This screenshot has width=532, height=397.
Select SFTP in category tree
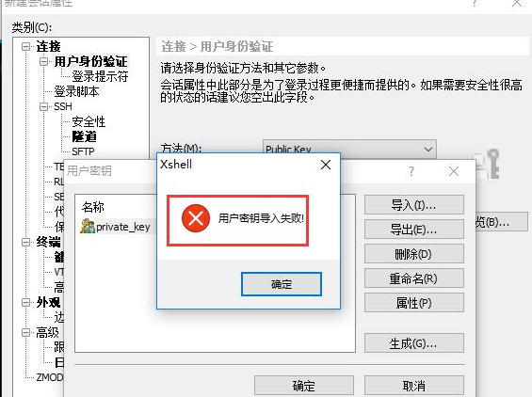click(x=83, y=151)
